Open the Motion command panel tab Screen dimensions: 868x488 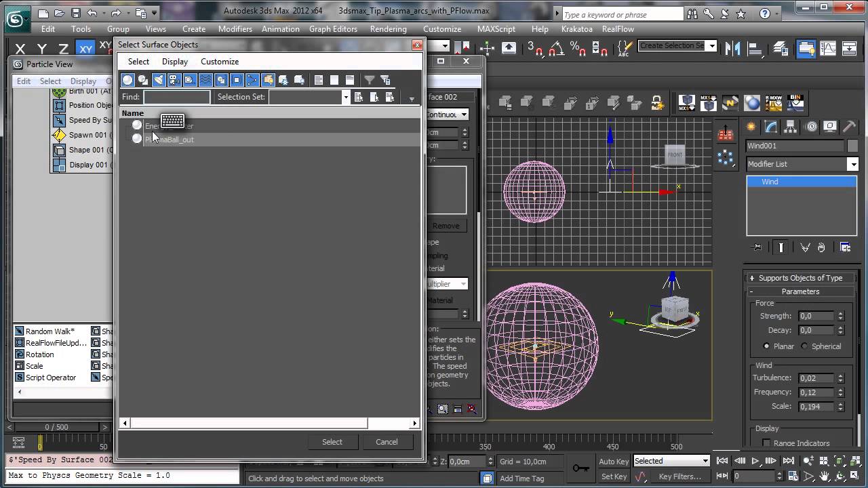tap(811, 127)
